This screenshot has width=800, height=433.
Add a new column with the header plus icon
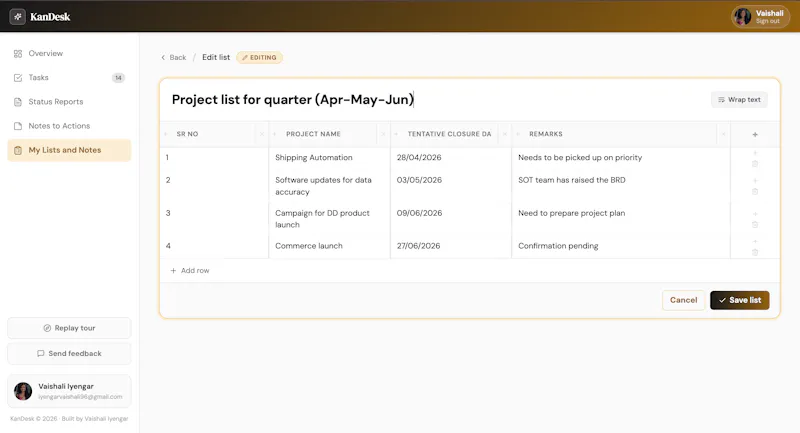[755, 135]
